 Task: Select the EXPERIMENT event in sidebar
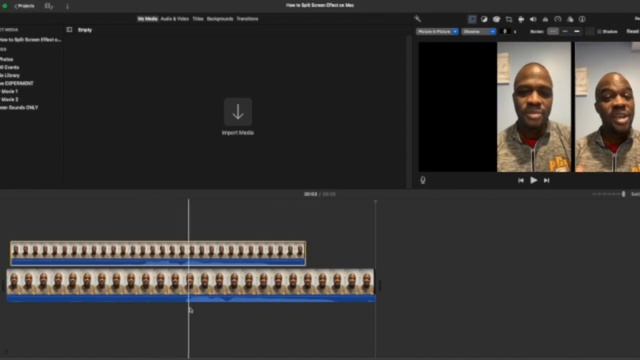click(17, 83)
